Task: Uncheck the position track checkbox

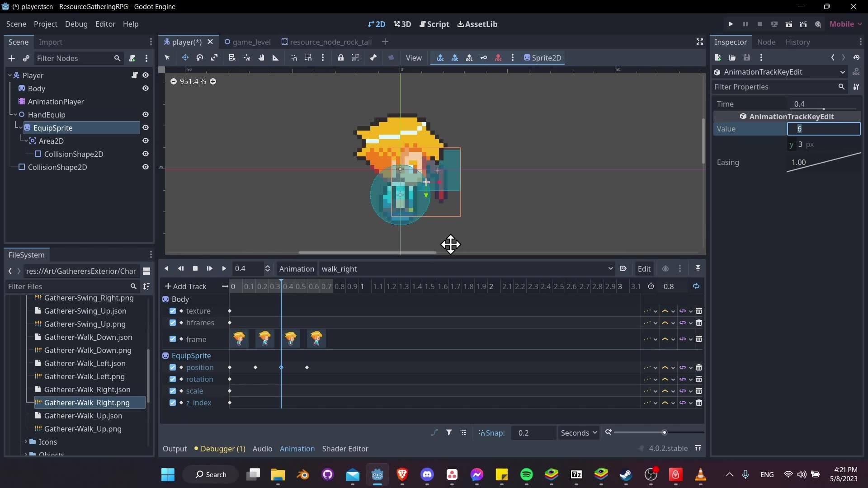Action: coord(174,367)
